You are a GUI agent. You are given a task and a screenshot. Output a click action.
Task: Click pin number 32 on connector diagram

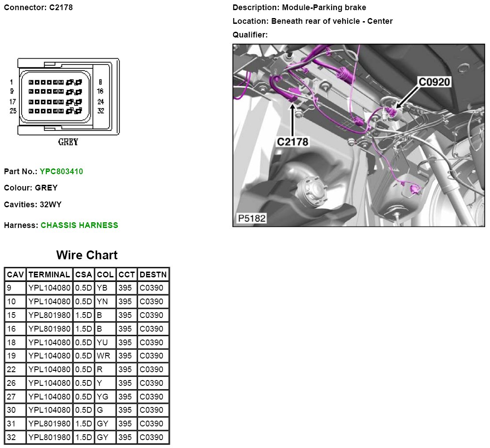coord(101,111)
